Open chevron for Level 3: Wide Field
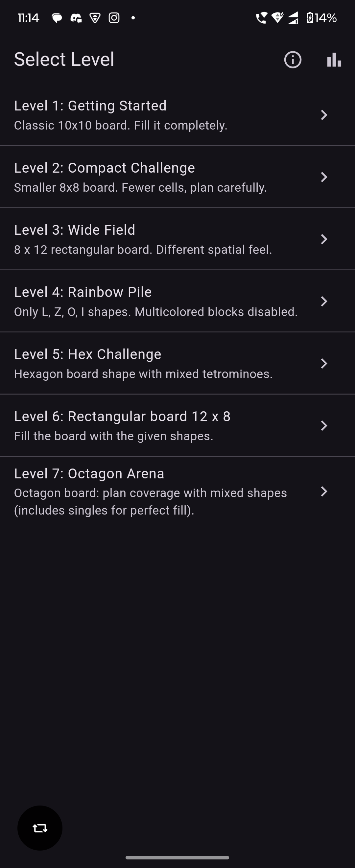 coord(324,239)
